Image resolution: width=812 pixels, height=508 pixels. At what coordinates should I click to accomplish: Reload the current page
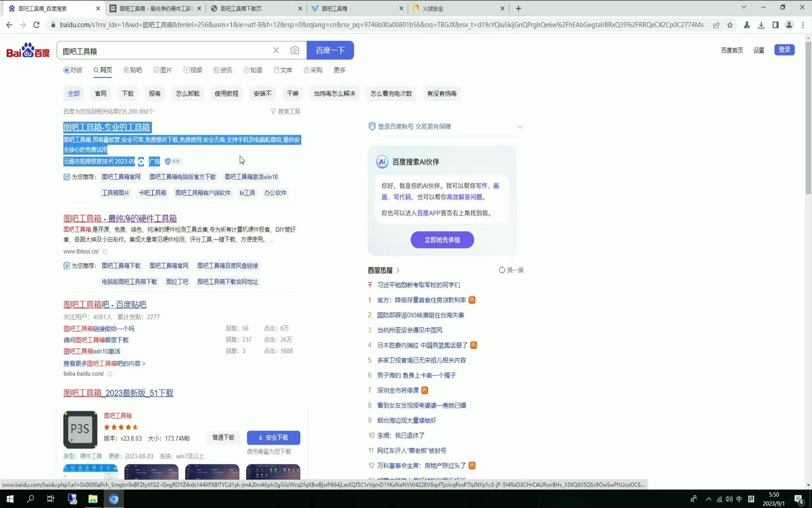pyautogui.click(x=36, y=25)
